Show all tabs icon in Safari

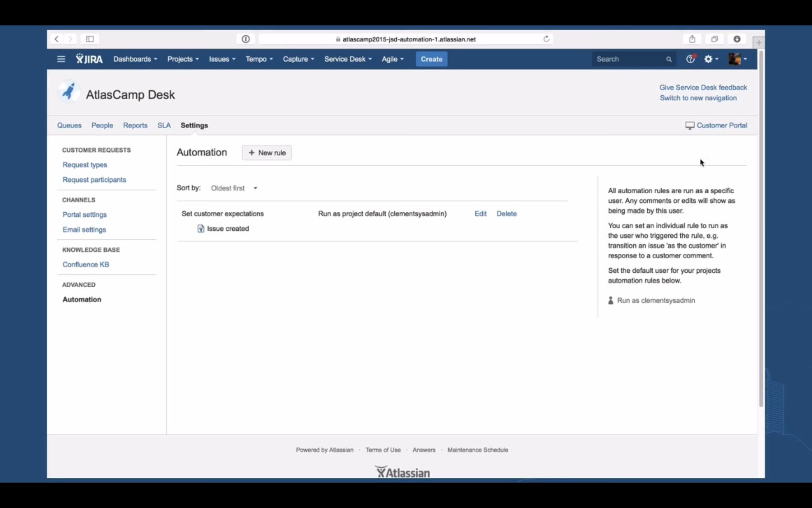715,39
